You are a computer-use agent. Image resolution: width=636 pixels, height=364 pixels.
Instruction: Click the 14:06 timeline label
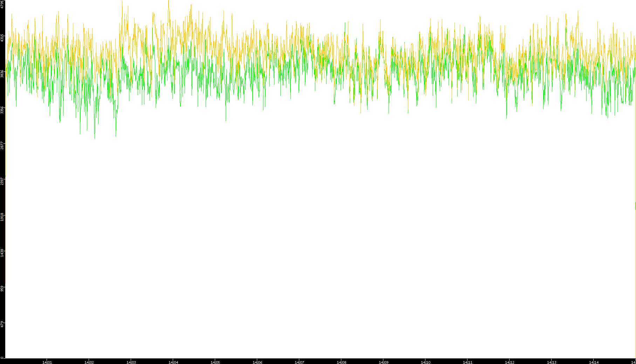(x=257, y=362)
